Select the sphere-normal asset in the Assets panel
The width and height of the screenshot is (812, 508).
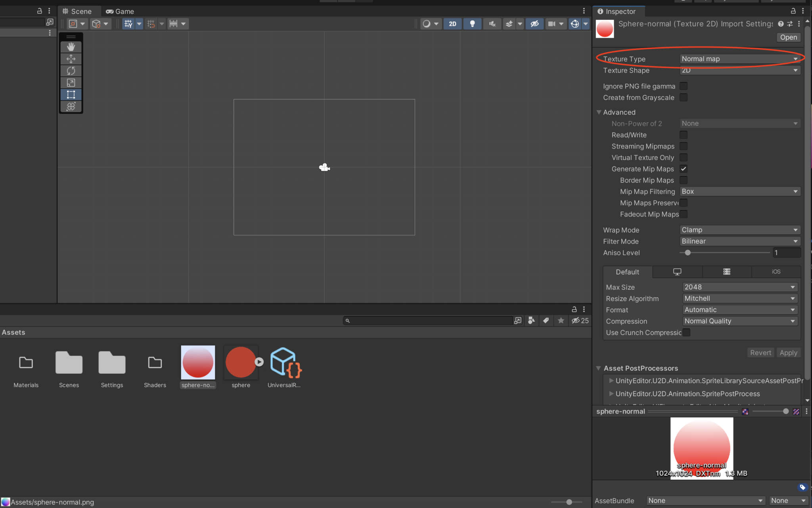click(x=197, y=362)
